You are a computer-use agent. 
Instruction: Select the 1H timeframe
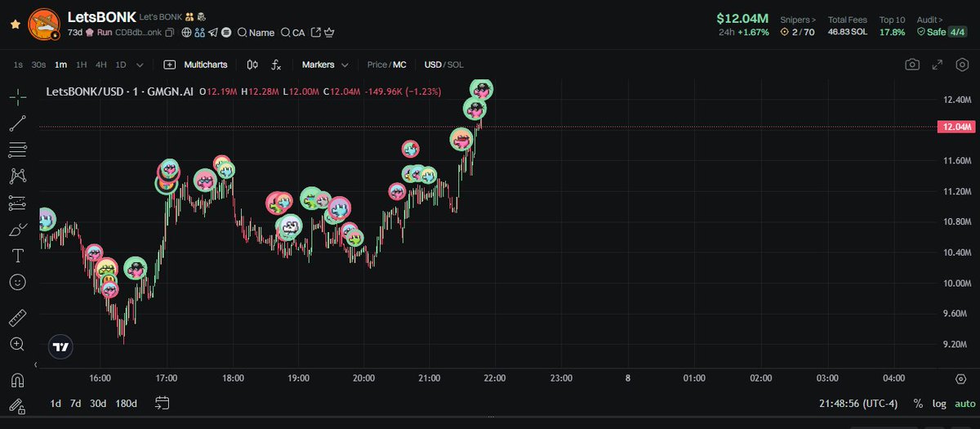pos(82,65)
